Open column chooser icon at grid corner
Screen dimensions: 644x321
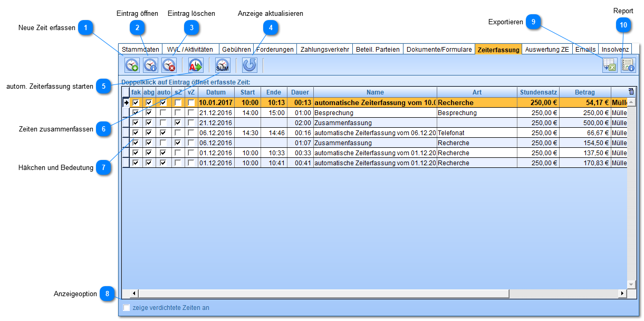(x=631, y=92)
